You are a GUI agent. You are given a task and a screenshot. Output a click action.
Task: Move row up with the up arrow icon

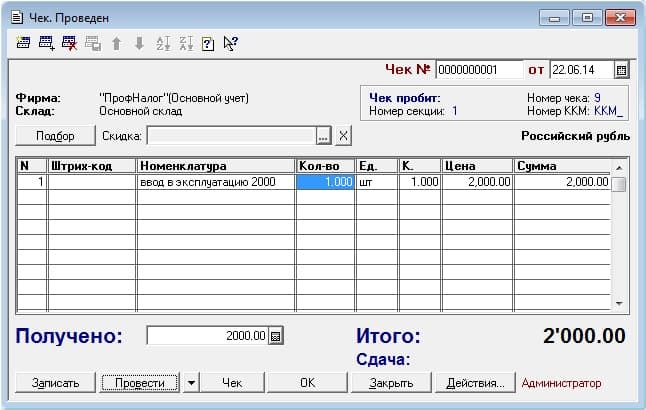(x=117, y=43)
